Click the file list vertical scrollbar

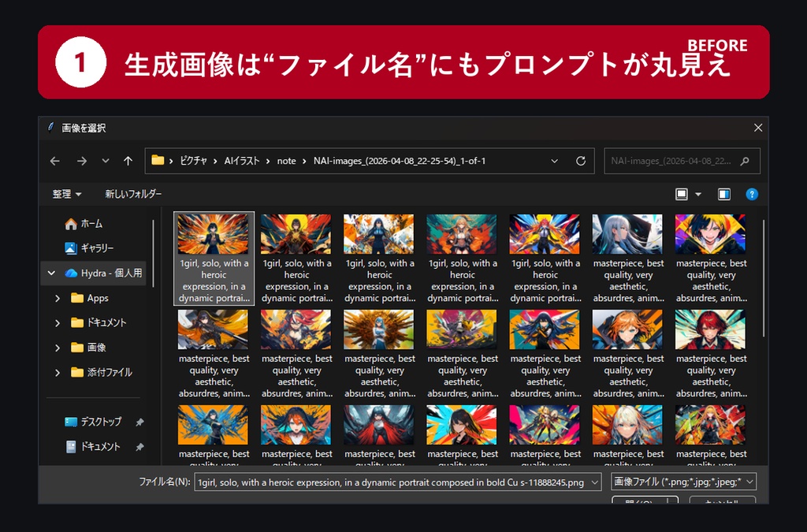[x=763, y=279]
